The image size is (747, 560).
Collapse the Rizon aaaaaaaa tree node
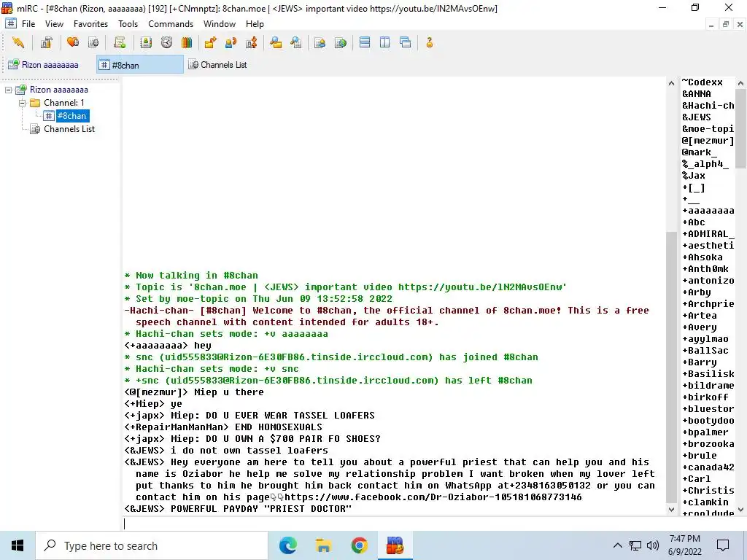click(x=9, y=90)
